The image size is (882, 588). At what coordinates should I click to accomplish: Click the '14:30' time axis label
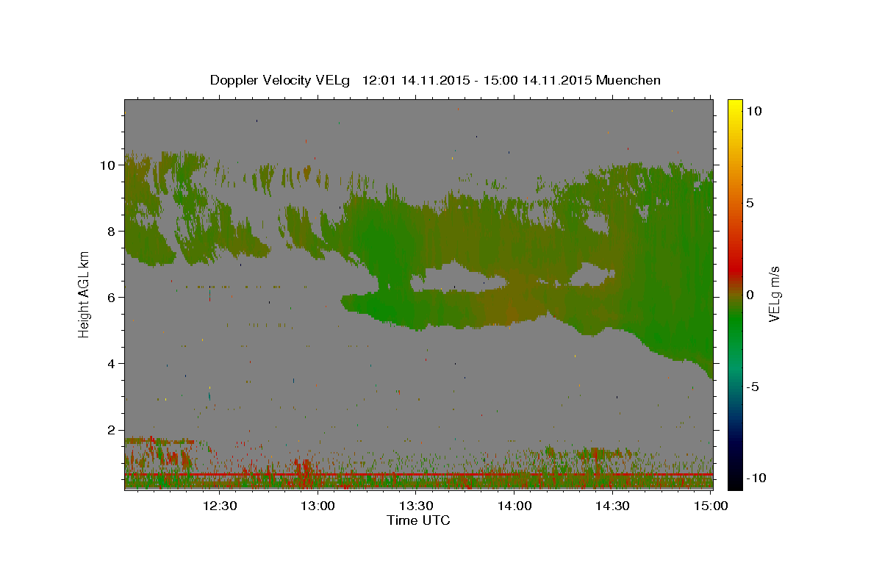[x=612, y=506]
